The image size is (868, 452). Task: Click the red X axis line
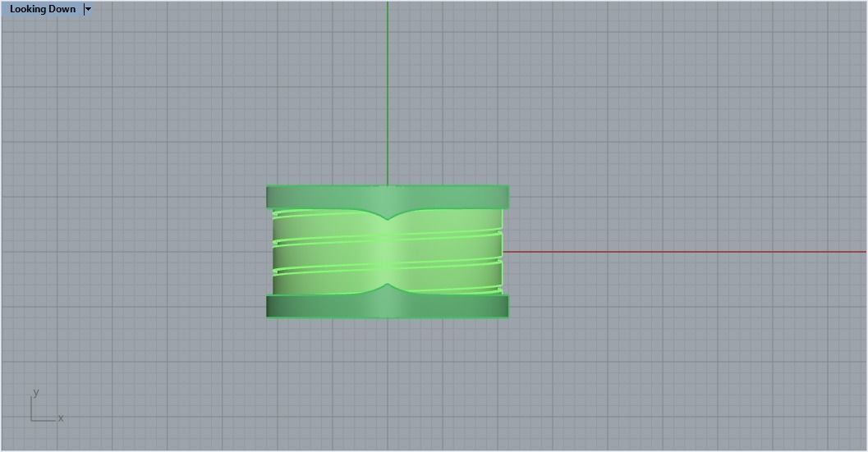click(685, 253)
